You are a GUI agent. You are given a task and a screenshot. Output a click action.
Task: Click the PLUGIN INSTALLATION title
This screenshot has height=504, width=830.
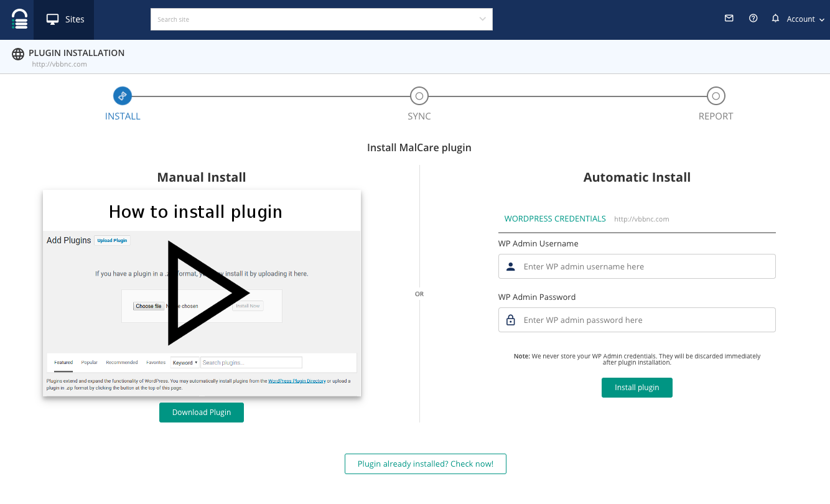point(77,53)
